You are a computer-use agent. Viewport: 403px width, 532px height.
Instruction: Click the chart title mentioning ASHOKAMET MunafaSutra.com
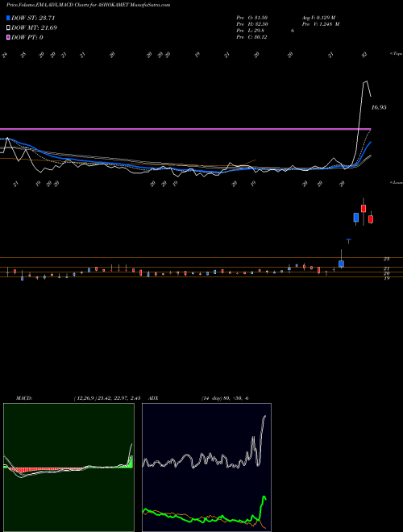coord(88,5)
